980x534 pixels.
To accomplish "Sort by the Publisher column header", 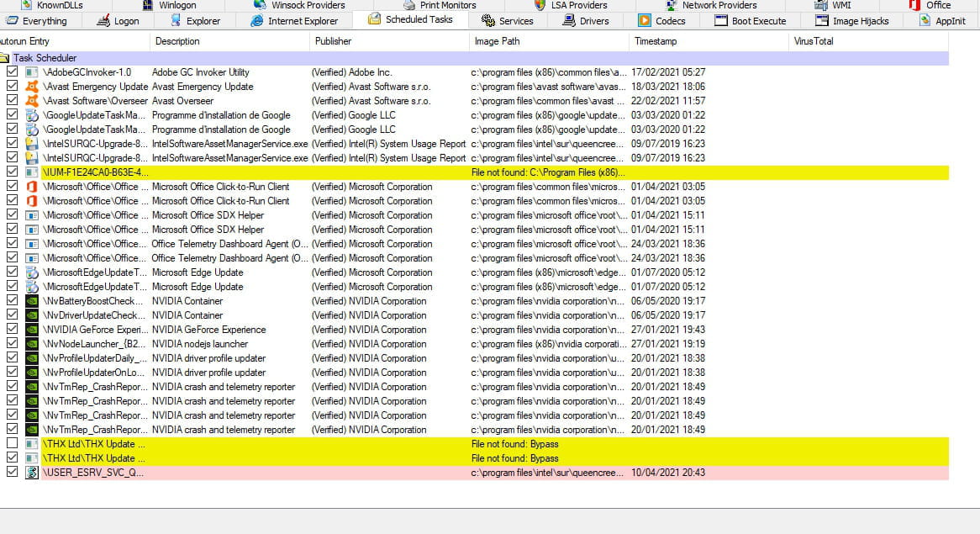I will pos(389,41).
